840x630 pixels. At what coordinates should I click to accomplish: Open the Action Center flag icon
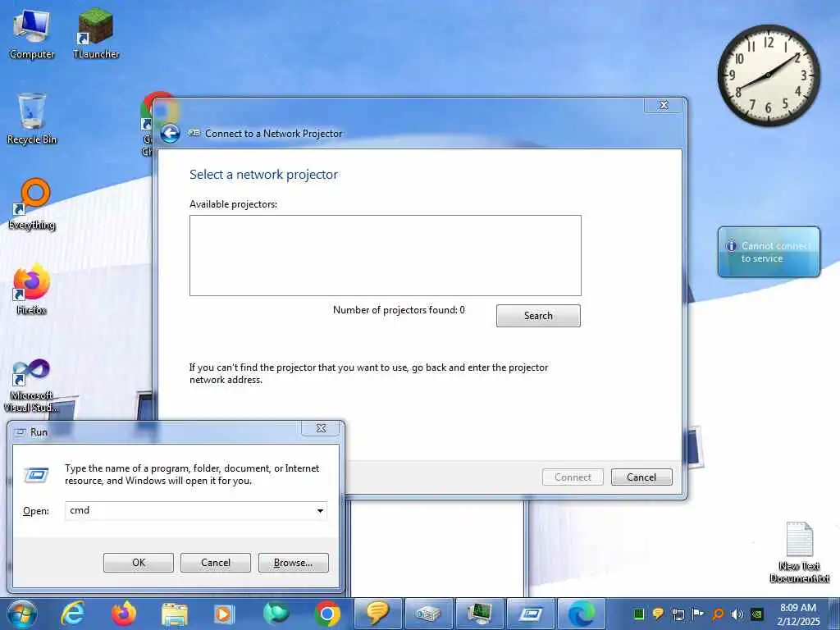point(697,614)
